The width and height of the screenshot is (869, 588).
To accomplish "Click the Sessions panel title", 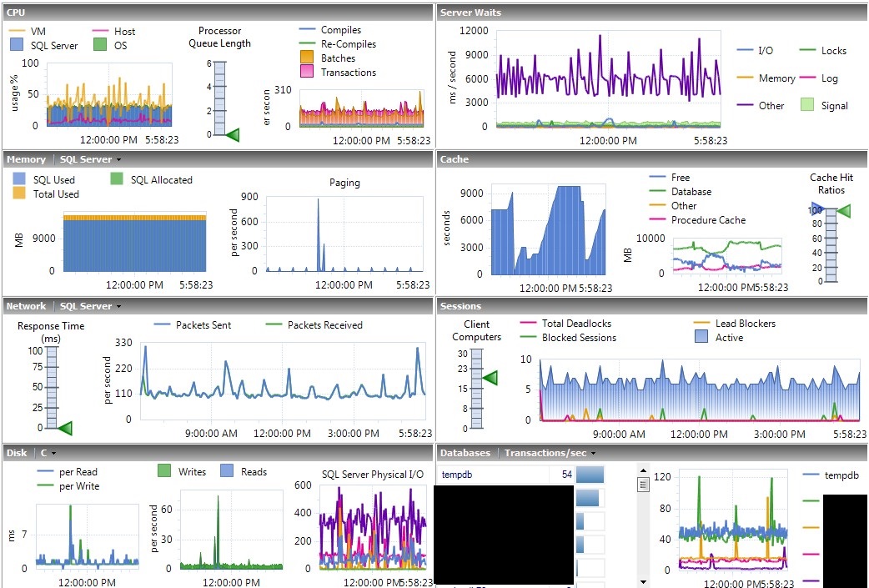I will [460, 306].
